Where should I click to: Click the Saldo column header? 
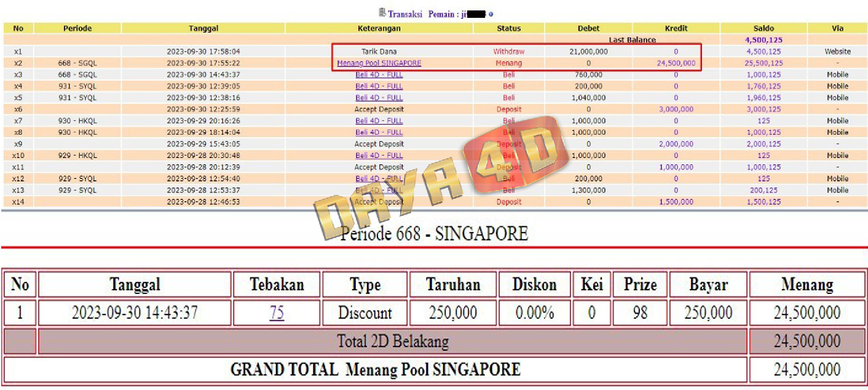tap(763, 28)
